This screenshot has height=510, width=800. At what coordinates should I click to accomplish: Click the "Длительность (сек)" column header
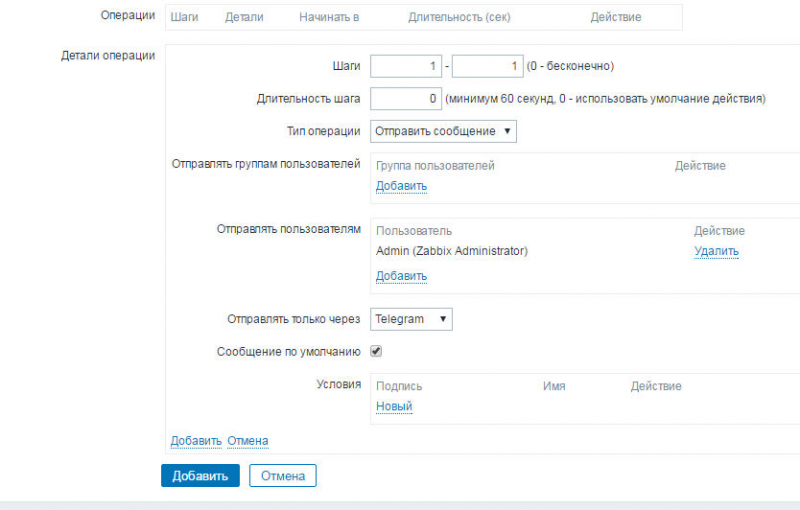(x=460, y=18)
